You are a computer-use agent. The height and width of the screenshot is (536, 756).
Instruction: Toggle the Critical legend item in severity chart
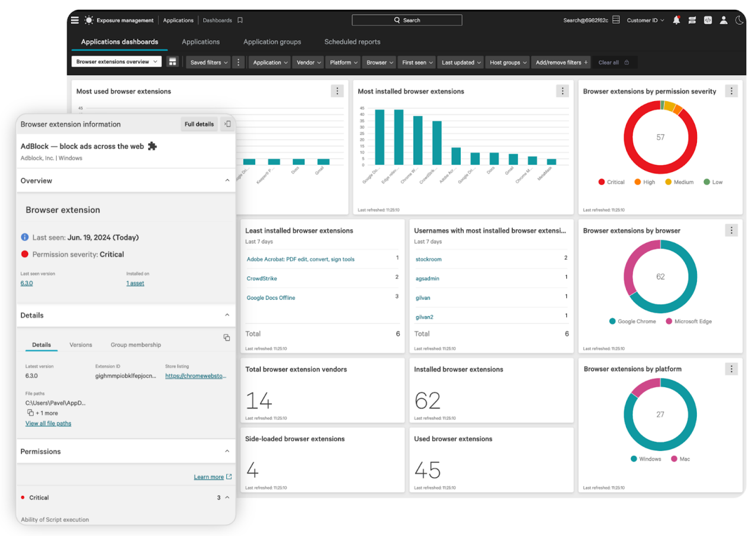[611, 182]
